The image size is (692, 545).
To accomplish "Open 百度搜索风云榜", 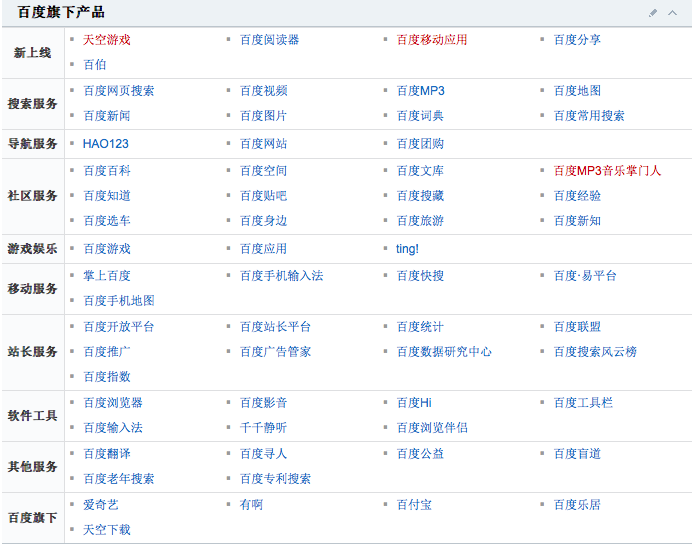I will pyautogui.click(x=595, y=352).
